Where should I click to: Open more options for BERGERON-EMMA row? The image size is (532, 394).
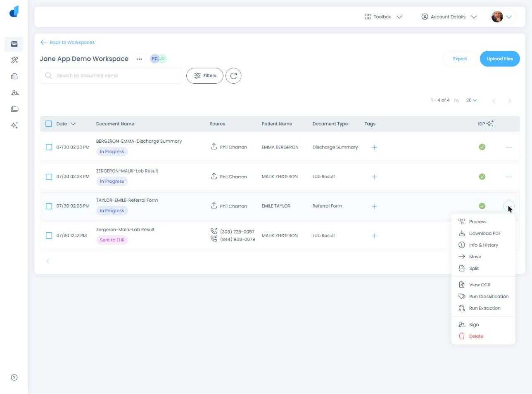(509, 147)
